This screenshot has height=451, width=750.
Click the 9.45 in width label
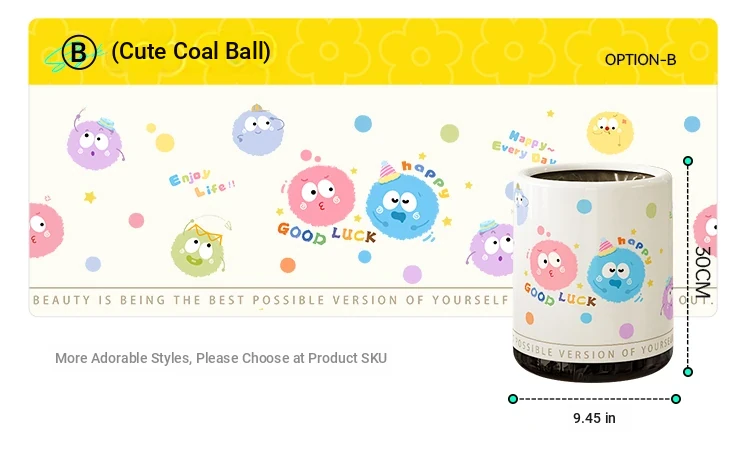tap(595, 418)
